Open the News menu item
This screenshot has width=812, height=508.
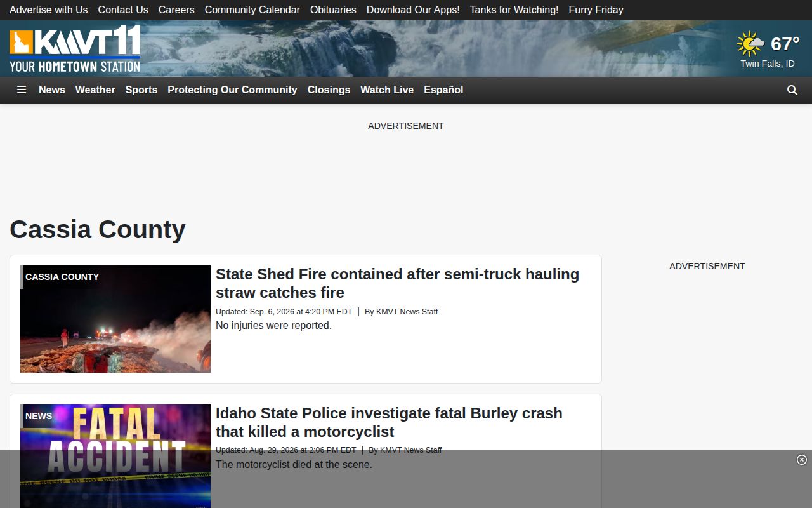pyautogui.click(x=52, y=90)
